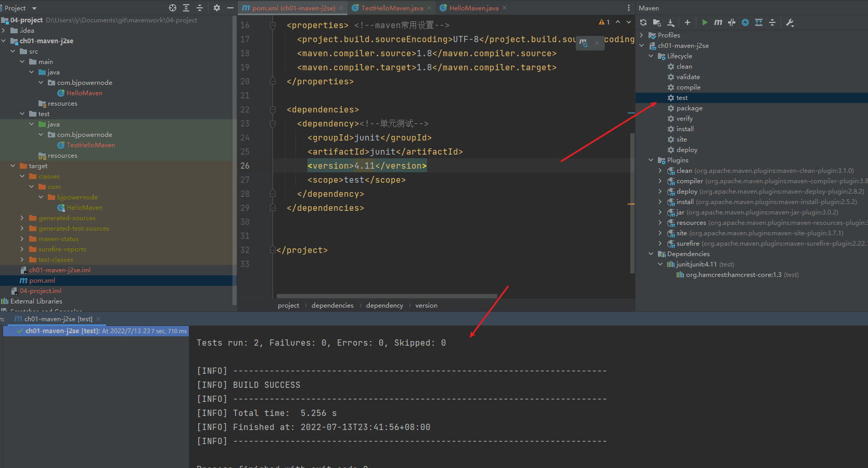Click 'project' breadcrumb in editor

[289, 306]
